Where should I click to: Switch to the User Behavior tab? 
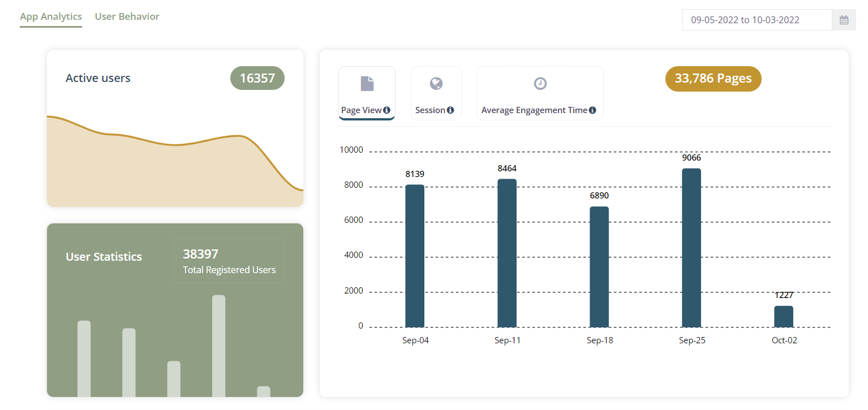tap(127, 16)
